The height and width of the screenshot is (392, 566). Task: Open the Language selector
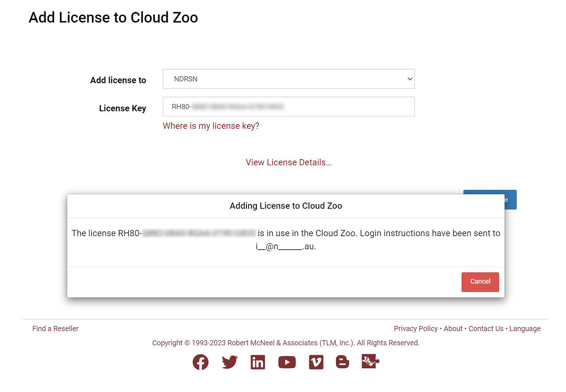pyautogui.click(x=525, y=328)
